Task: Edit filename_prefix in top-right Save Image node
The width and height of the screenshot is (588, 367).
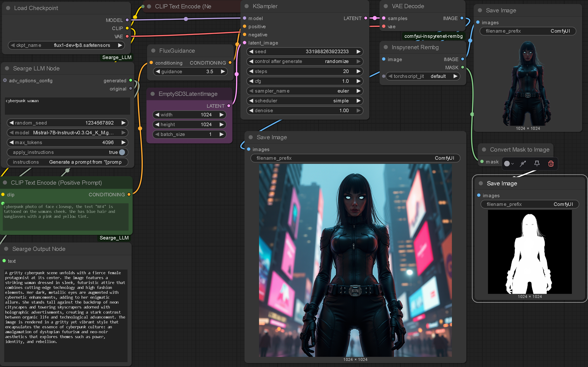Action: pos(528,31)
